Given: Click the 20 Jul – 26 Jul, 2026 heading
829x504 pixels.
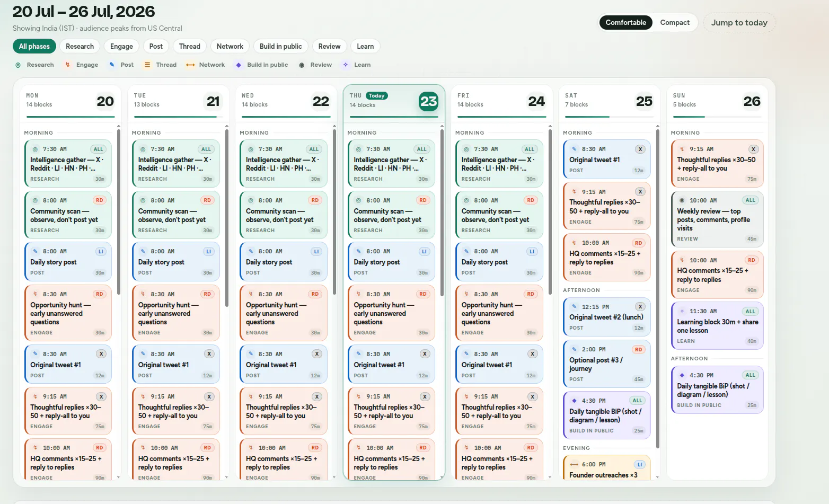Looking at the screenshot, I should 84,12.
